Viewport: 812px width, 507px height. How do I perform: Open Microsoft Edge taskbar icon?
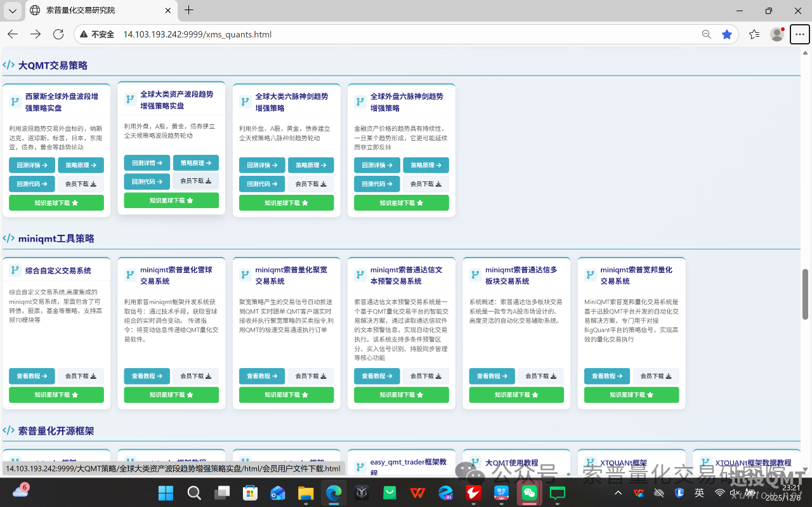point(334,492)
